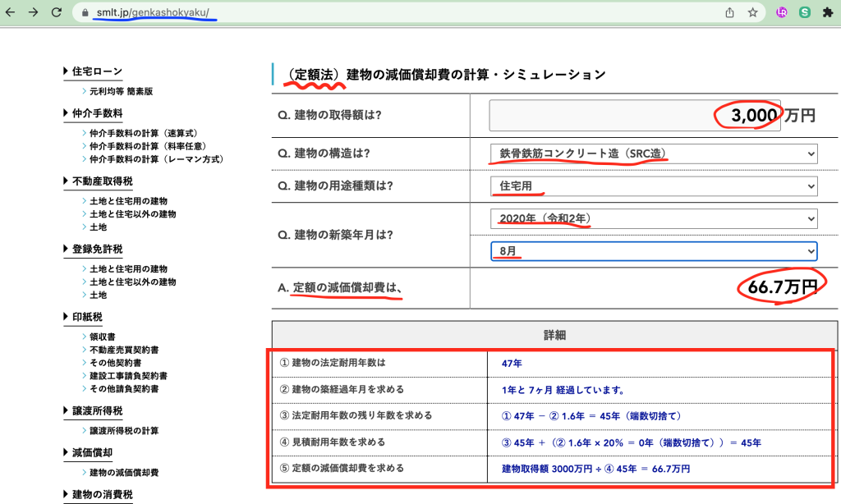This screenshot has width=841, height=504.
Task: Click the browser back arrow
Action: pos(11,12)
